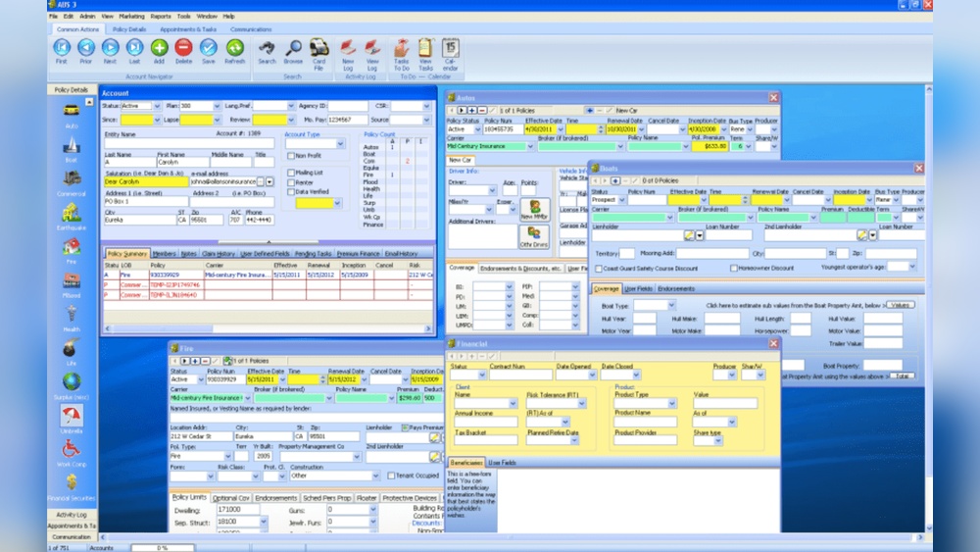The width and height of the screenshot is (980, 552).
Task: Toggle the Non Profit checkbox
Action: (291, 156)
